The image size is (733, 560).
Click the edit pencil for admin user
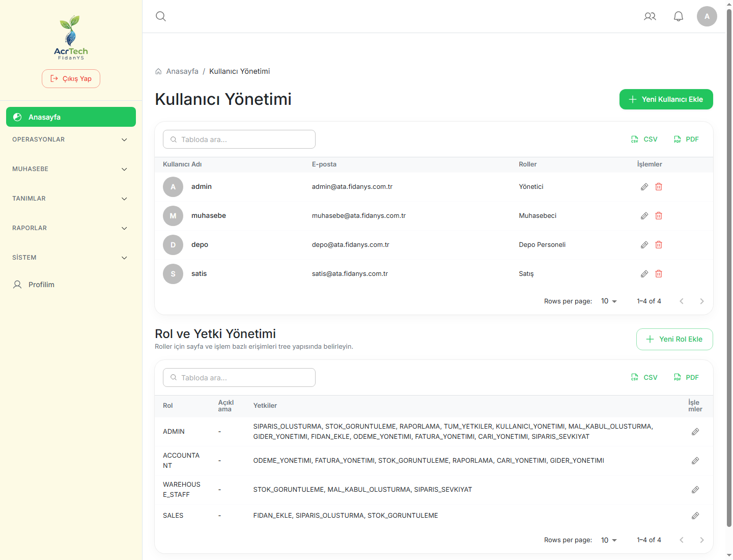tap(644, 187)
